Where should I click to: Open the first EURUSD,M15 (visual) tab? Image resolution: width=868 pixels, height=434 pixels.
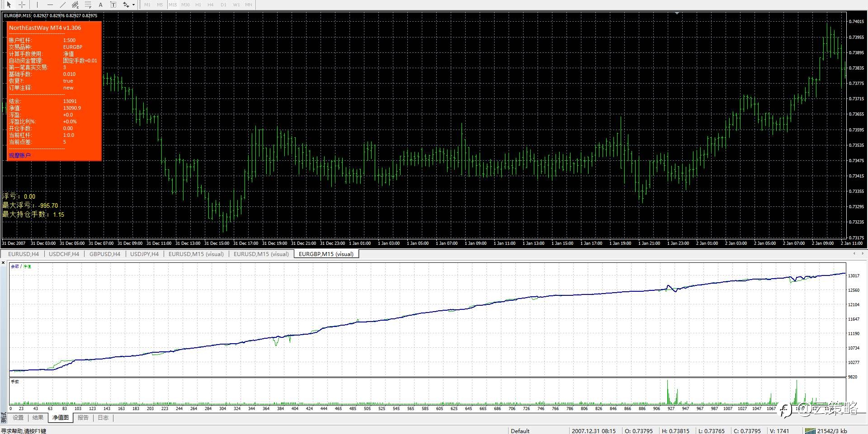point(196,254)
